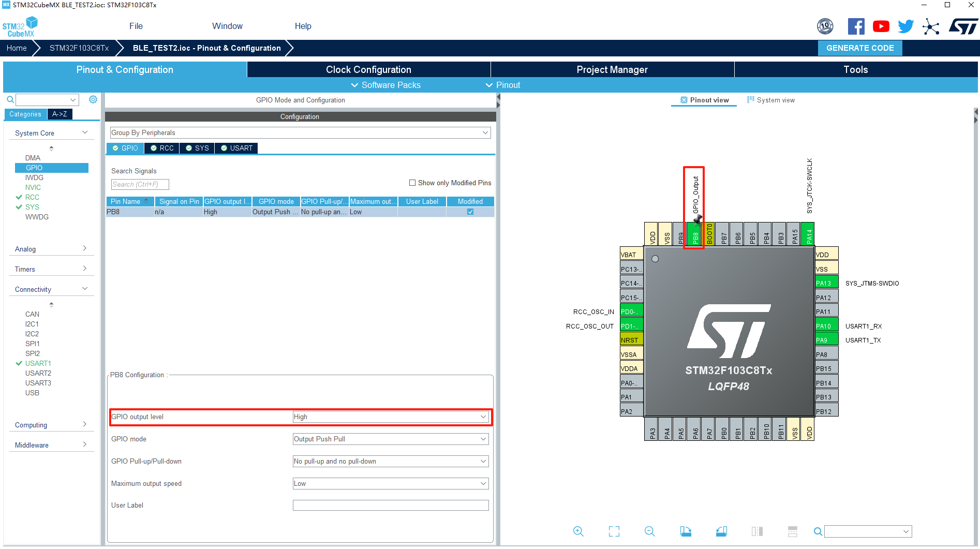Open Group By Peripherals dropdown

point(300,132)
